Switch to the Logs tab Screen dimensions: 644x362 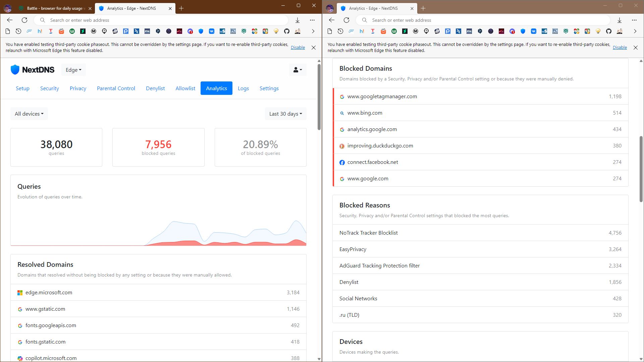pyautogui.click(x=243, y=88)
